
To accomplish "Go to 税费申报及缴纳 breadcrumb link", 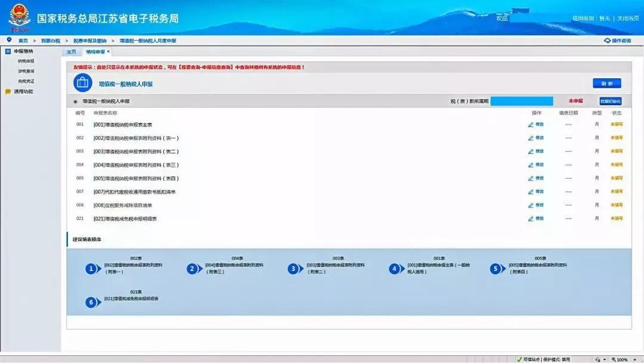I will [x=89, y=41].
